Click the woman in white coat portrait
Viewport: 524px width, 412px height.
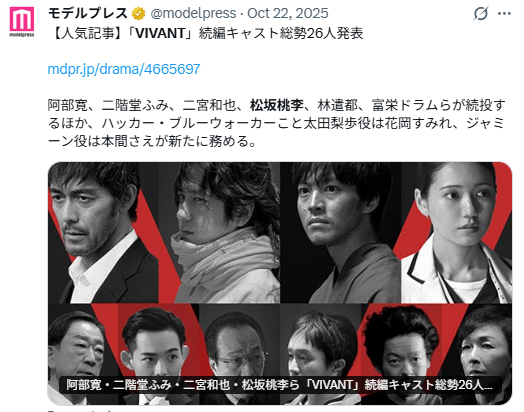click(x=456, y=233)
